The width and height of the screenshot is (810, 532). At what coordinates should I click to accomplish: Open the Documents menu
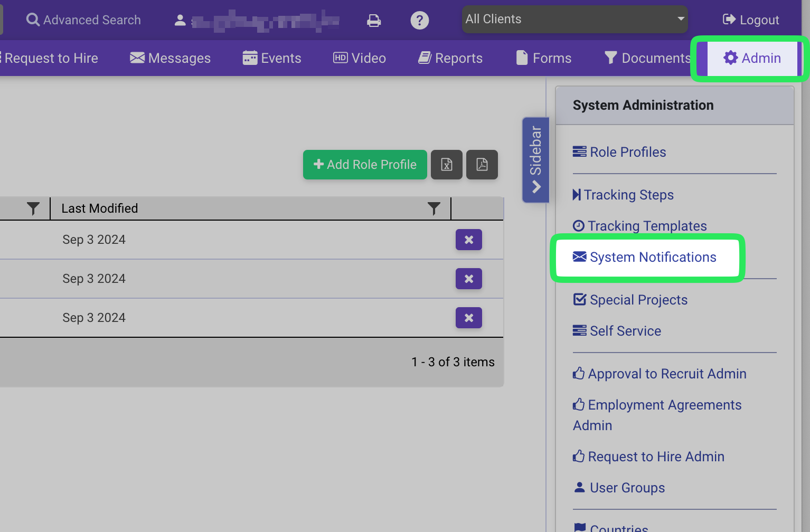pyautogui.click(x=647, y=58)
